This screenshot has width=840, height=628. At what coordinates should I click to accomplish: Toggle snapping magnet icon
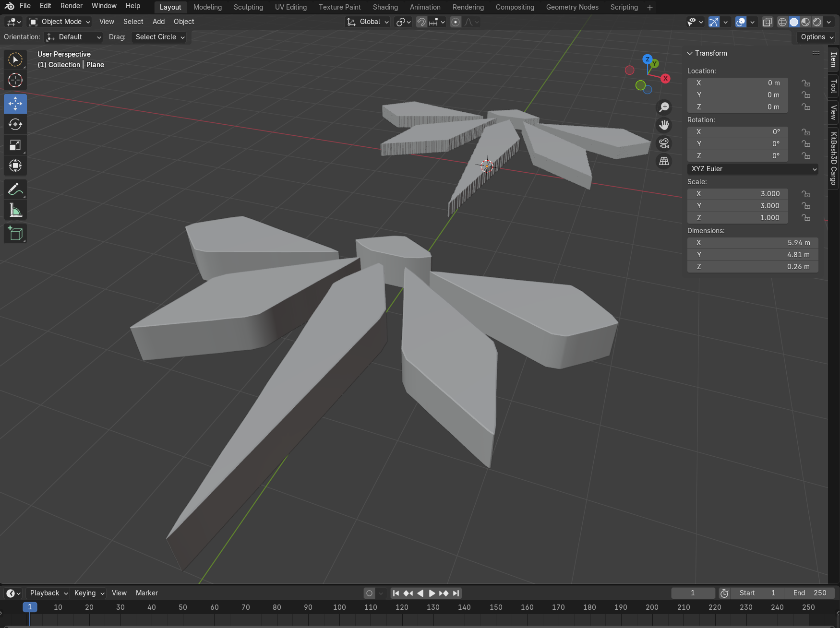[421, 22]
